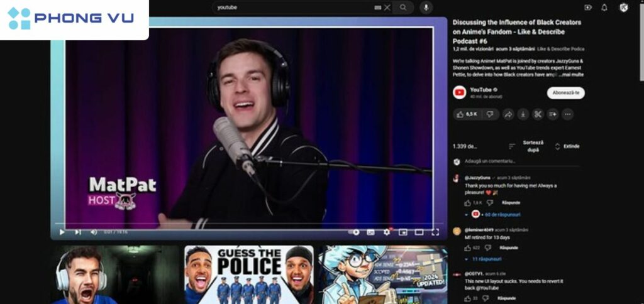Play the video
Viewport: 644px width, 304px height.
[62, 232]
